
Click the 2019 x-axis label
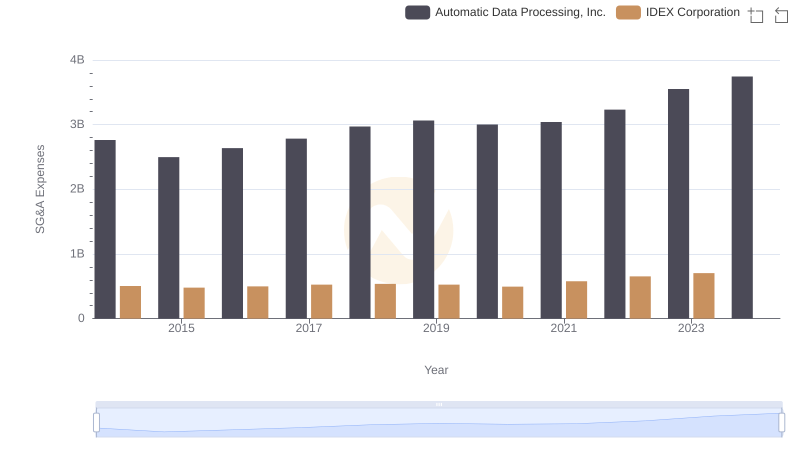436,328
